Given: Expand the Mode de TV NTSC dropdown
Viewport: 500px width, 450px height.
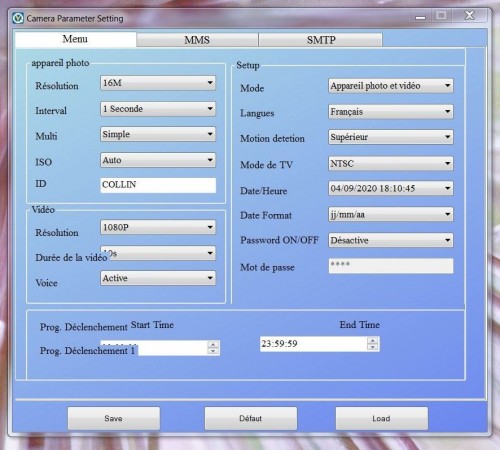Looking at the screenshot, I should pos(391,164).
